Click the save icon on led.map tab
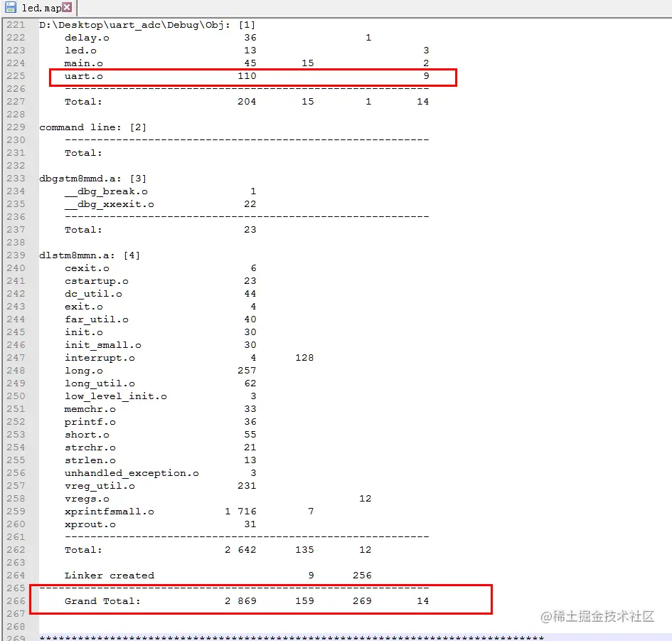672x641 pixels. tap(11, 7)
